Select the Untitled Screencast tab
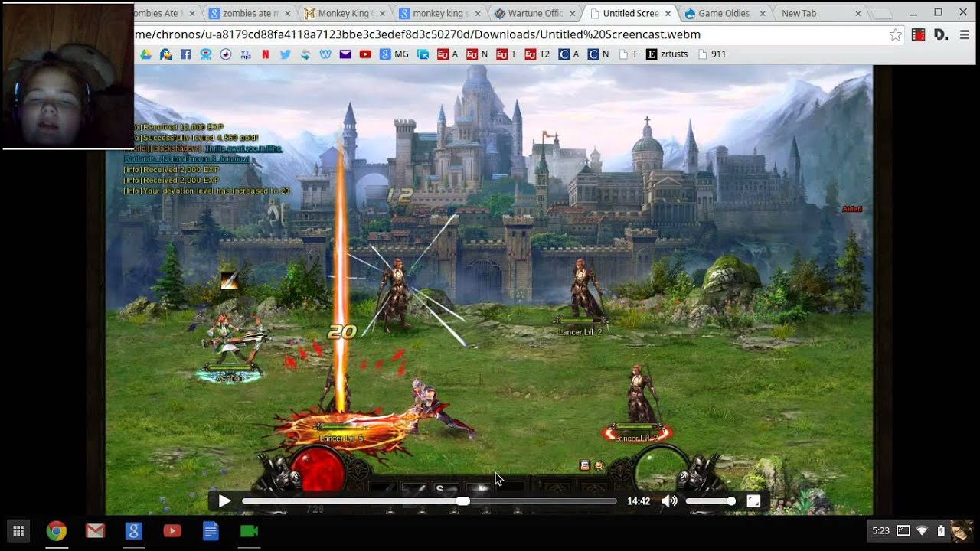980x551 pixels. tap(629, 13)
